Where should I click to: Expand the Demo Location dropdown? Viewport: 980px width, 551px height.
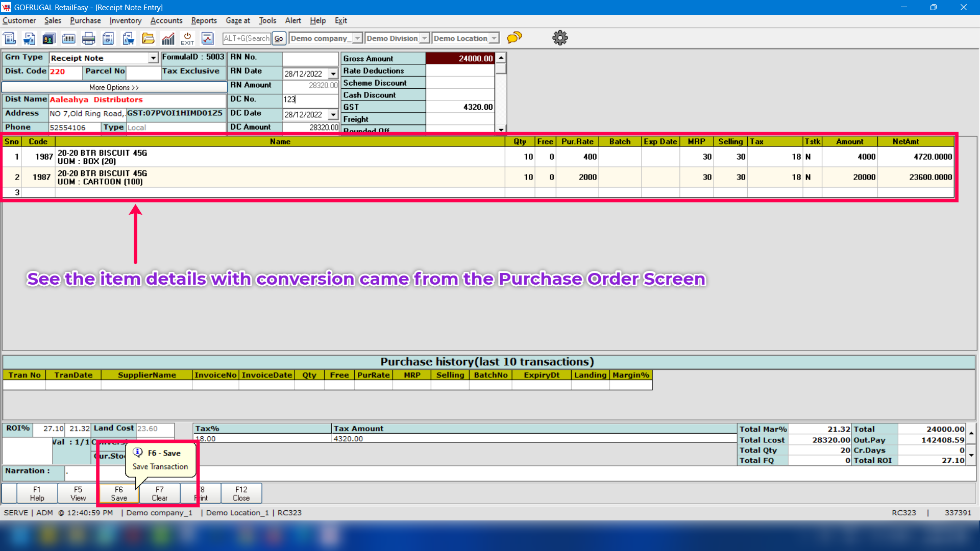(x=494, y=38)
